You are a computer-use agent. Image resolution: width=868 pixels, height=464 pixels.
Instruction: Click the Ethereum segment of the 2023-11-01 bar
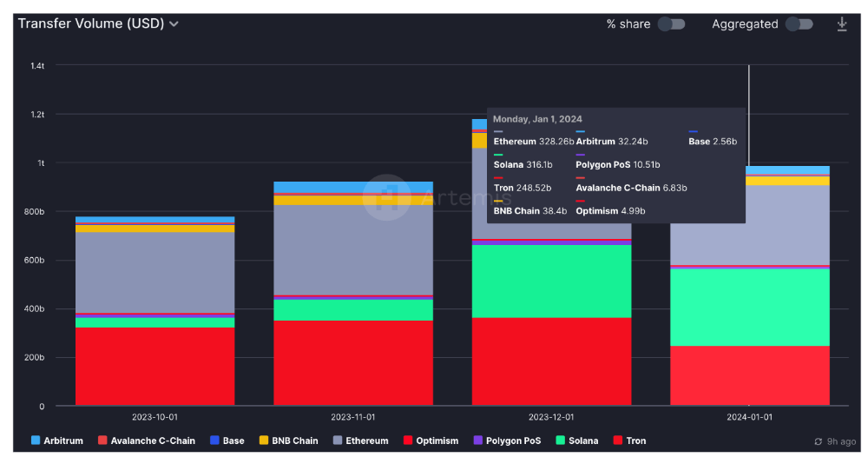click(x=353, y=250)
